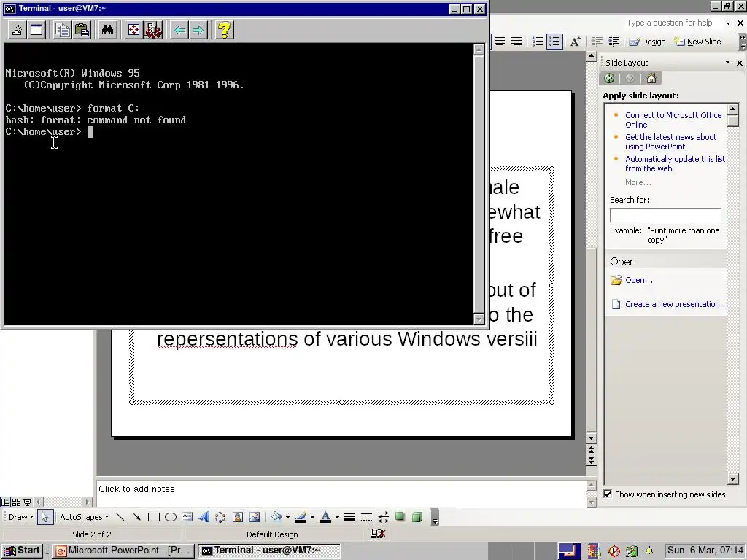Open Shadow Style options
The image size is (747, 560).
(400, 517)
